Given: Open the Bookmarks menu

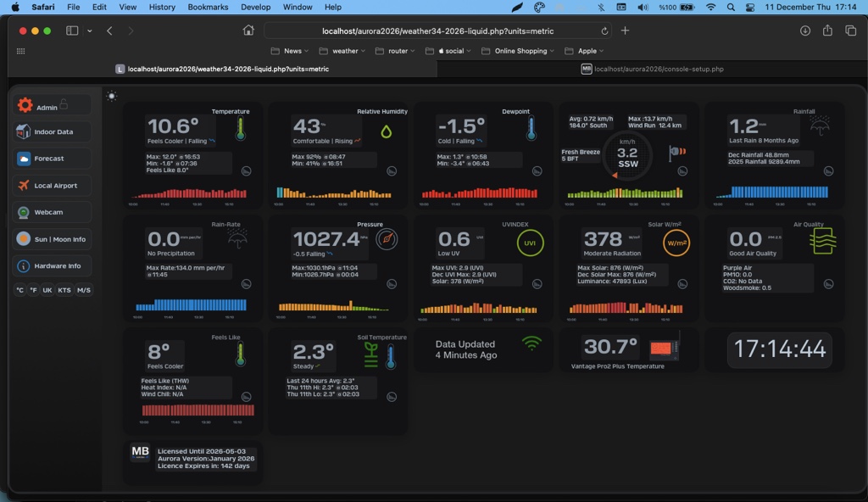Looking at the screenshot, I should coord(208,7).
